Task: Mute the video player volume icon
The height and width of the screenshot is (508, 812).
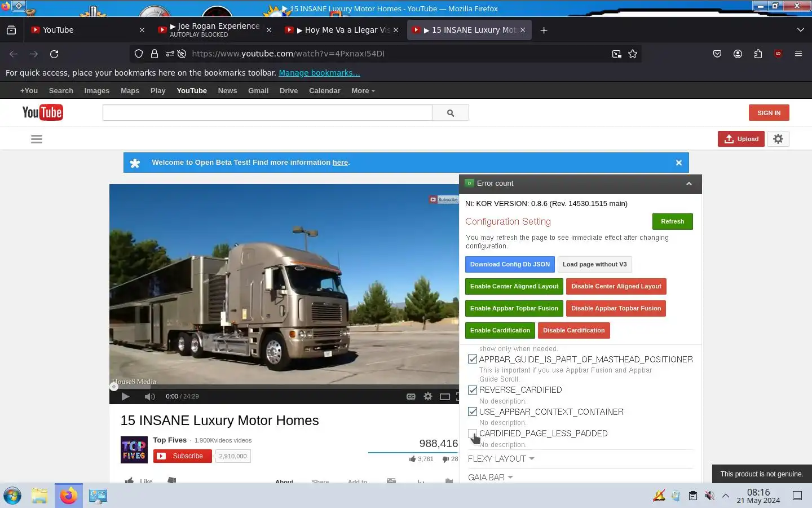Action: [149, 396]
